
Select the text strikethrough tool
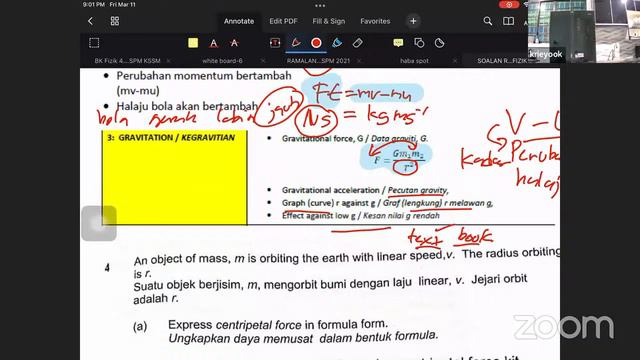[234, 43]
